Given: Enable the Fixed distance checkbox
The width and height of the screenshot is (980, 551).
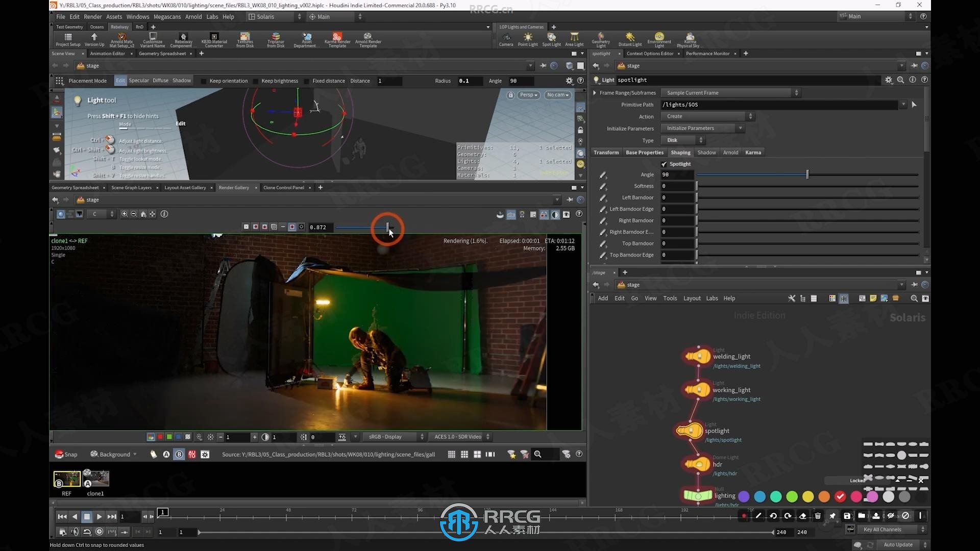Looking at the screenshot, I should (307, 81).
